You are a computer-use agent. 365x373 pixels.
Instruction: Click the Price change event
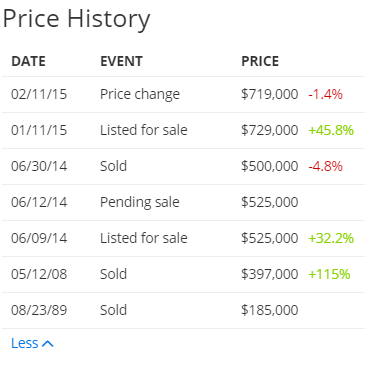(x=140, y=94)
